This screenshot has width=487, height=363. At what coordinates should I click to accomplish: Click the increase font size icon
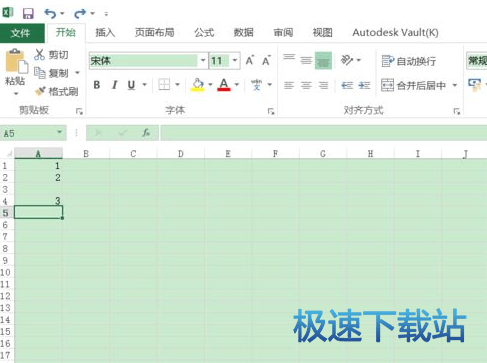point(250,60)
